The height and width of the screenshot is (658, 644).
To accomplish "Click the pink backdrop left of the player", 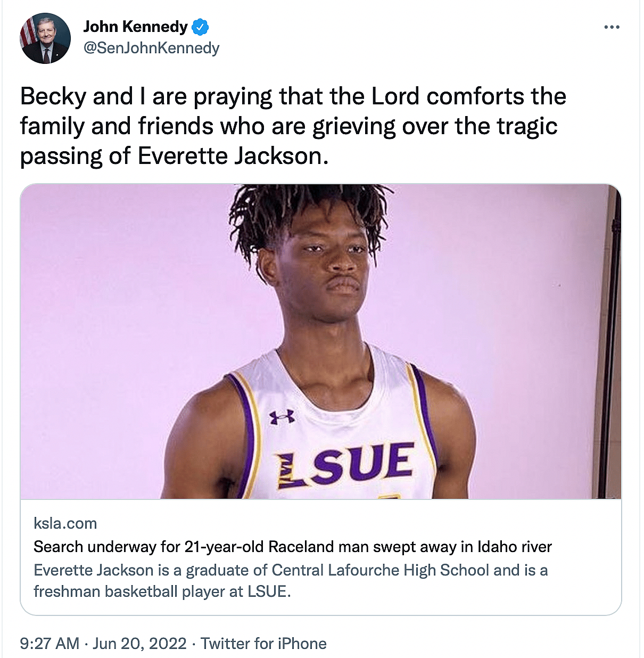I will [117, 319].
